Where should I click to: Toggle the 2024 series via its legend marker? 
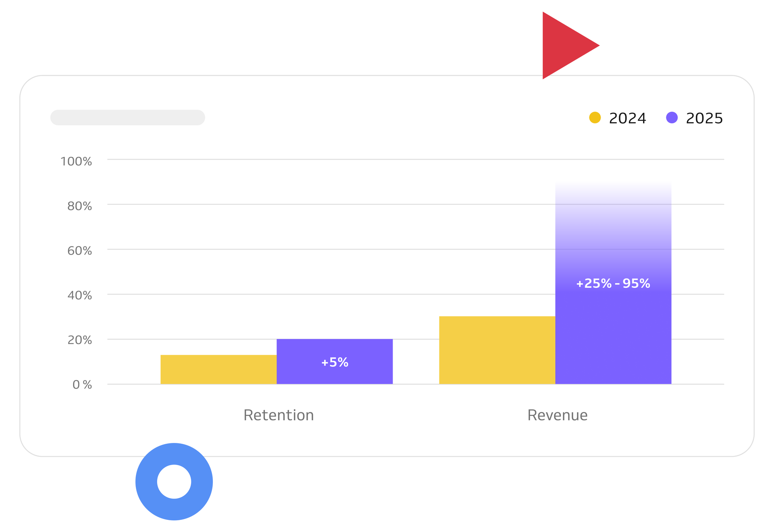[594, 118]
